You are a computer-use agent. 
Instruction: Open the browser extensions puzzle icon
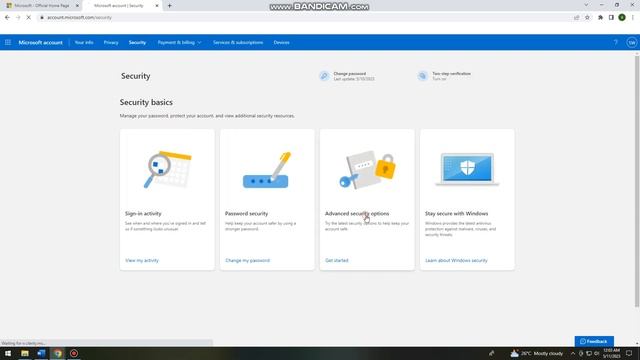point(600,18)
